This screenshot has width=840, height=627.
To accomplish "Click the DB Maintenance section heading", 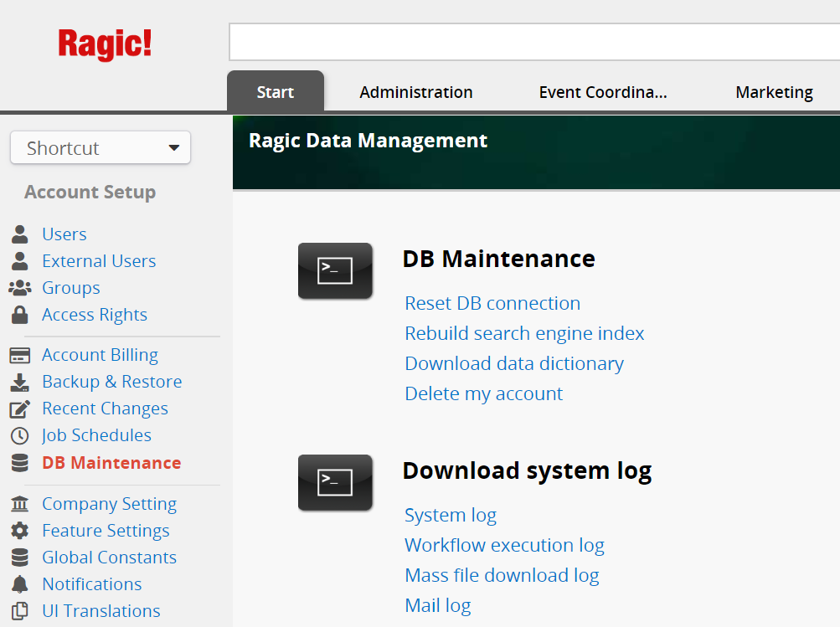I will coord(499,259).
